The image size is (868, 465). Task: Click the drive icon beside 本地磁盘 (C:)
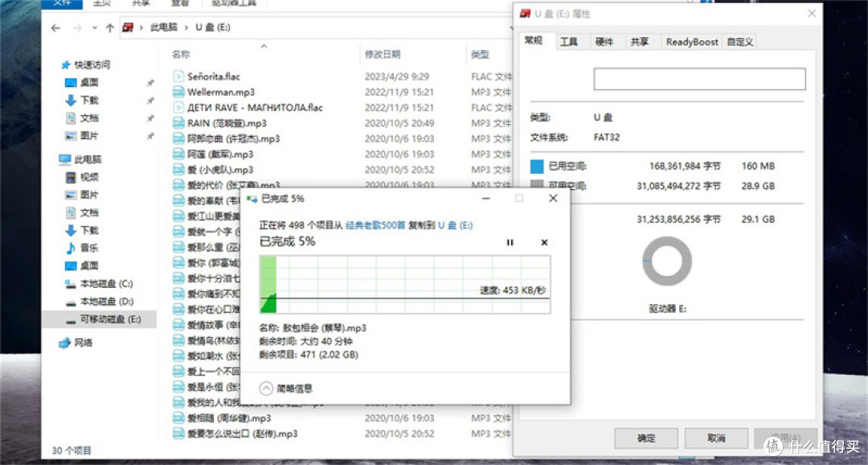[70, 284]
